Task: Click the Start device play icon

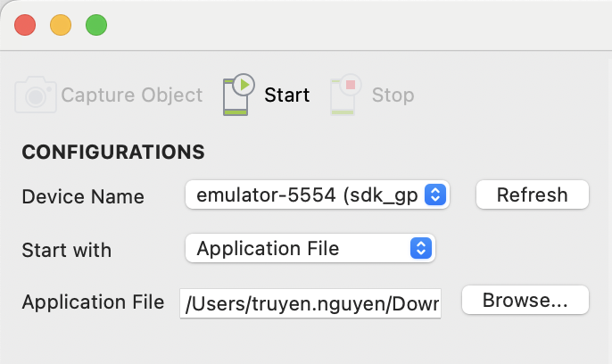Action: 238,95
